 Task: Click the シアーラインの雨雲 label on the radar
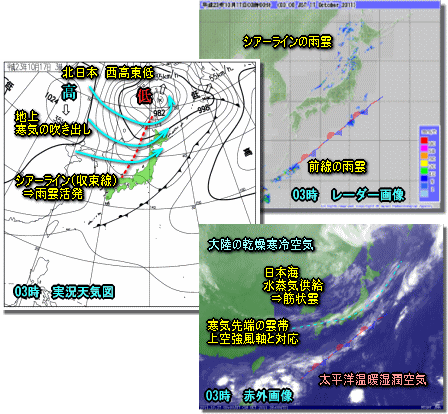(288, 42)
